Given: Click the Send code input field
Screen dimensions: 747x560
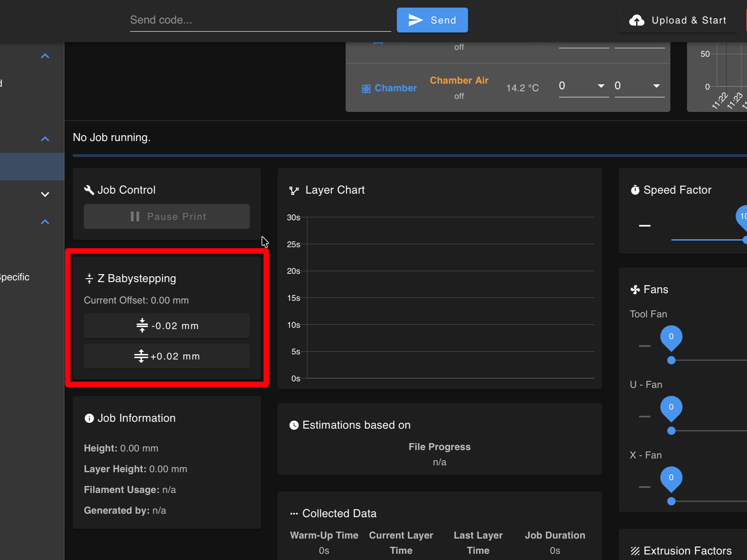Looking at the screenshot, I should [x=260, y=20].
